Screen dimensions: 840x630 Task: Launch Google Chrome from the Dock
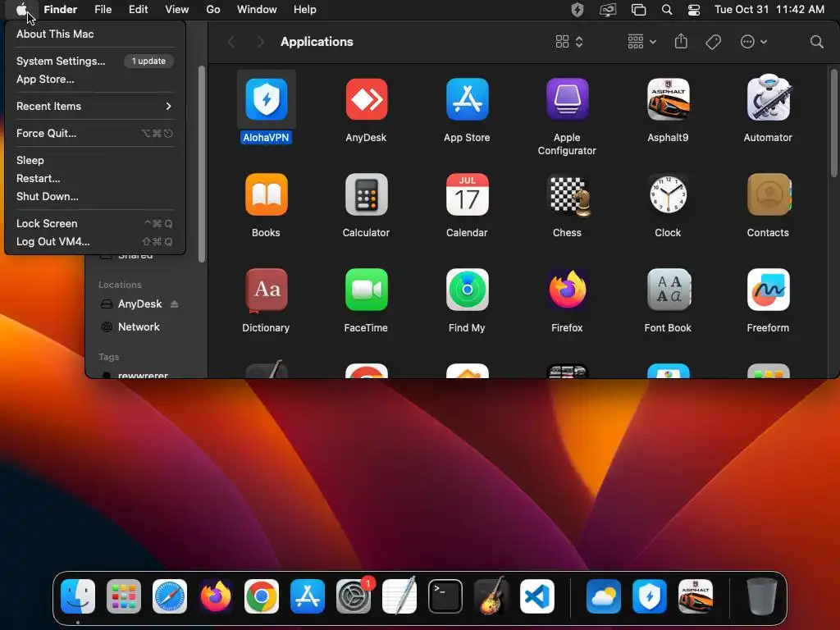262,596
